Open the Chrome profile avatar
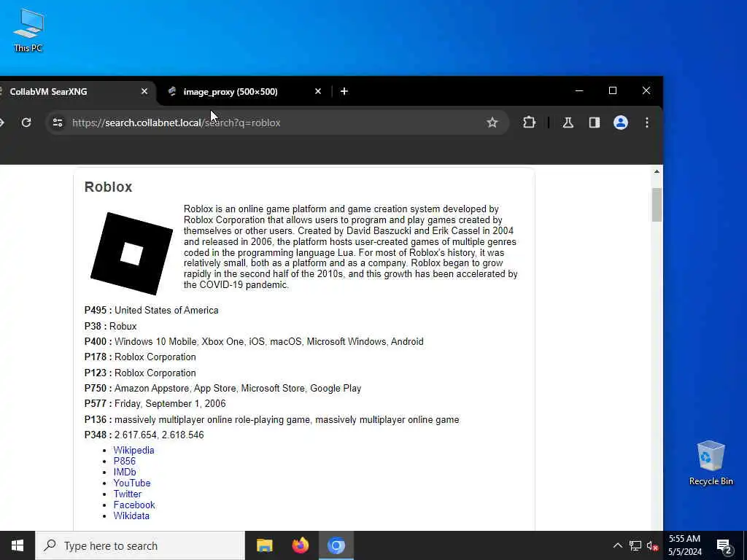The width and height of the screenshot is (747, 560). pyautogui.click(x=620, y=122)
